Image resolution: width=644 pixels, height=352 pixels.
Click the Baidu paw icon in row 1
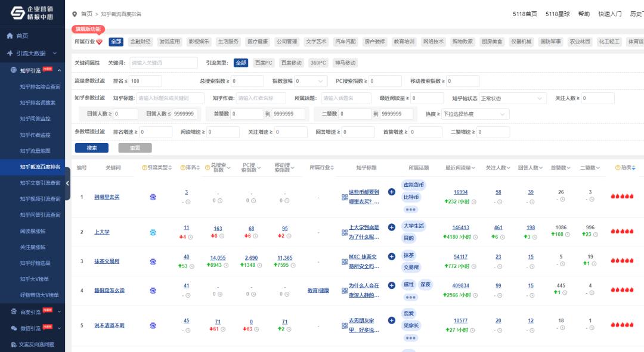(x=153, y=197)
